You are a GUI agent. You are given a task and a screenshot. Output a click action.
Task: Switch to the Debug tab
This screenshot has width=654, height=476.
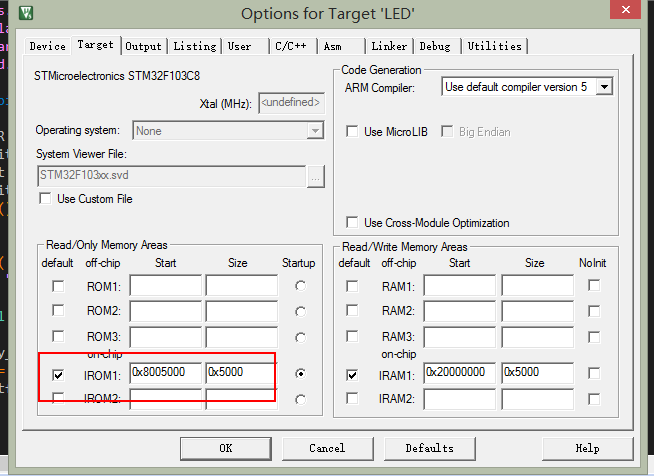(435, 46)
